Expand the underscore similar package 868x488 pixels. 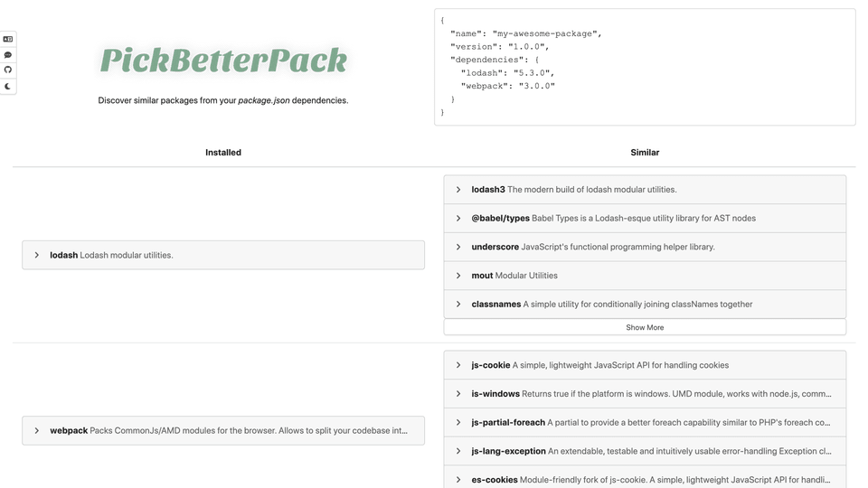click(645, 248)
